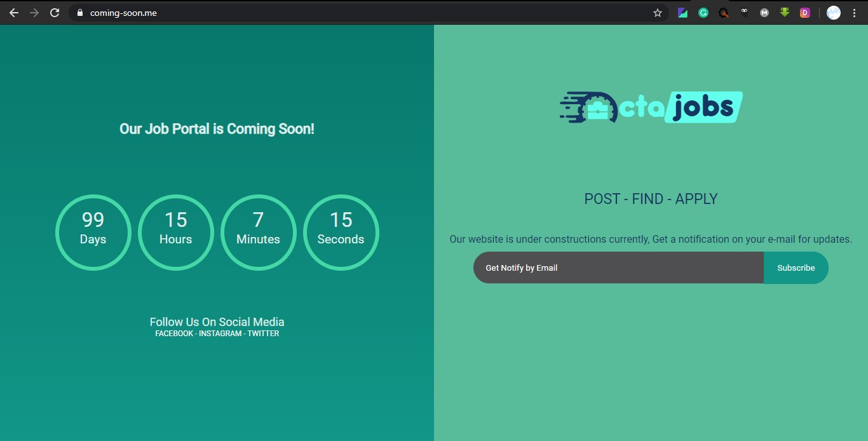Open Chrome's three-dot menu

click(x=855, y=13)
